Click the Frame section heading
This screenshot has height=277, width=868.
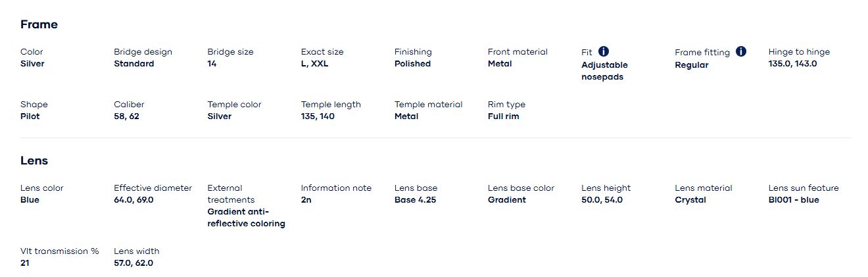pos(39,24)
